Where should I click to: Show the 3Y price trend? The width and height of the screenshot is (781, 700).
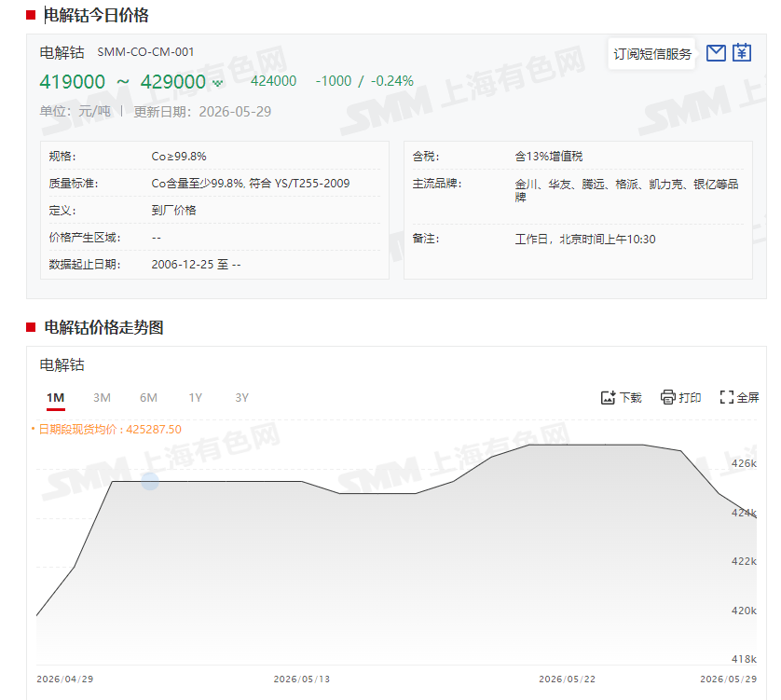coord(241,398)
